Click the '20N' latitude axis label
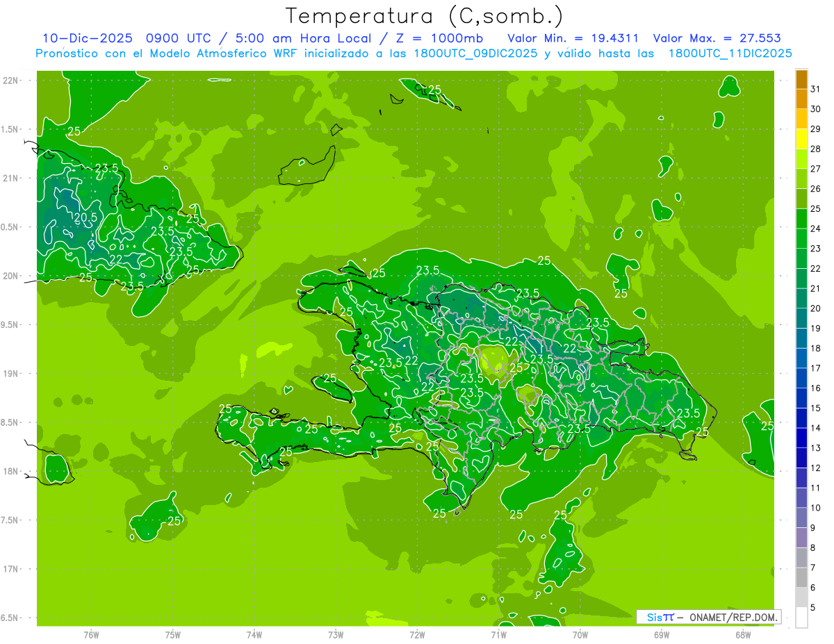Viewport: 834px width, 644px height. (x=12, y=276)
